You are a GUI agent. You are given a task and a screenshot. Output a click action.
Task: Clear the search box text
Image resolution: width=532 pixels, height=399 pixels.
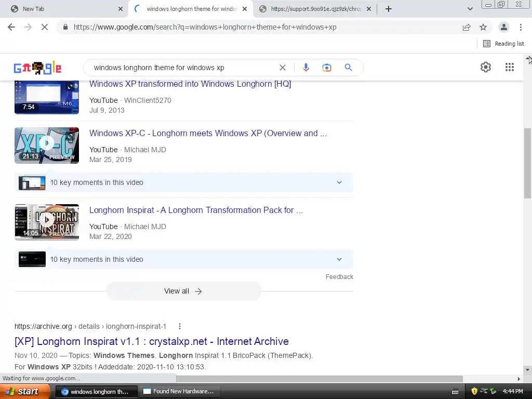click(x=282, y=68)
